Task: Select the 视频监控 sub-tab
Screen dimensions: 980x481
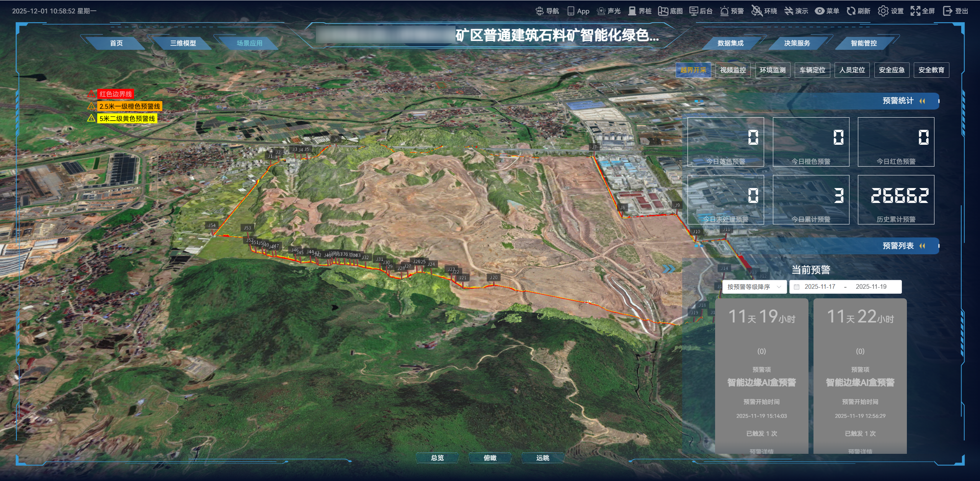Action: 733,70
